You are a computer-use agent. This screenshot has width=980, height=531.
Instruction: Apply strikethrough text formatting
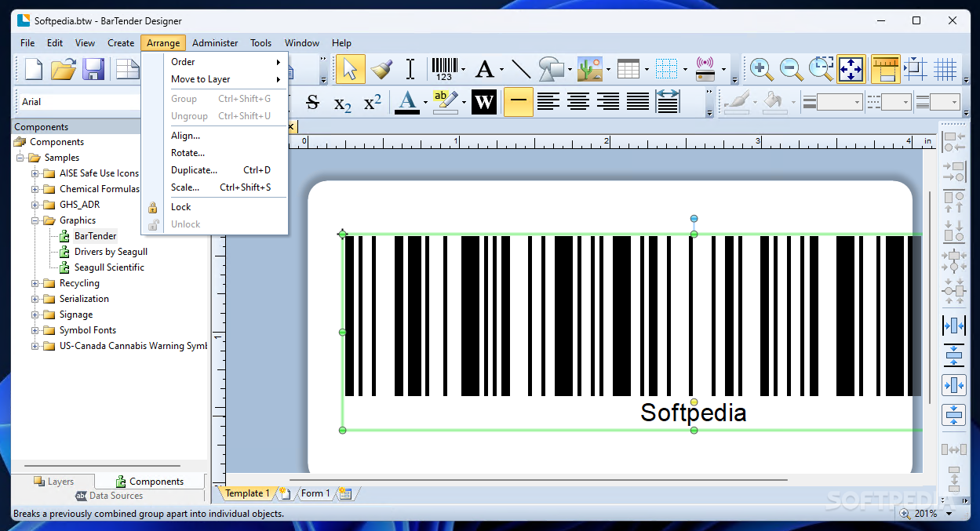pos(312,102)
